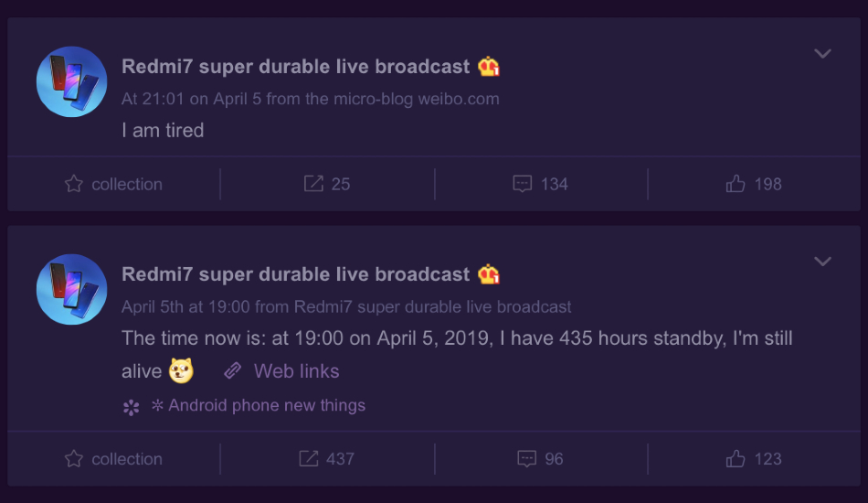The image size is (868, 503).
Task: Repost the post with 437 shares
Action: pyautogui.click(x=308, y=459)
